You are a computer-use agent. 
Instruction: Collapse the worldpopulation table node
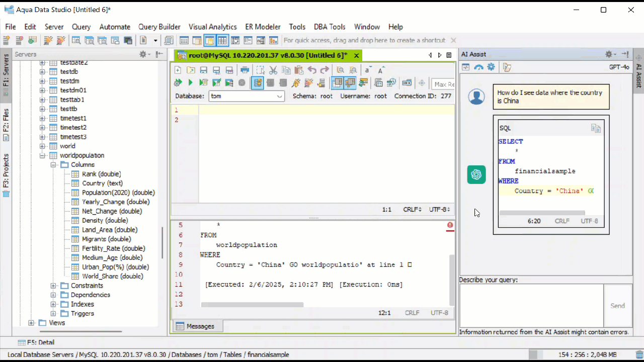(42, 155)
